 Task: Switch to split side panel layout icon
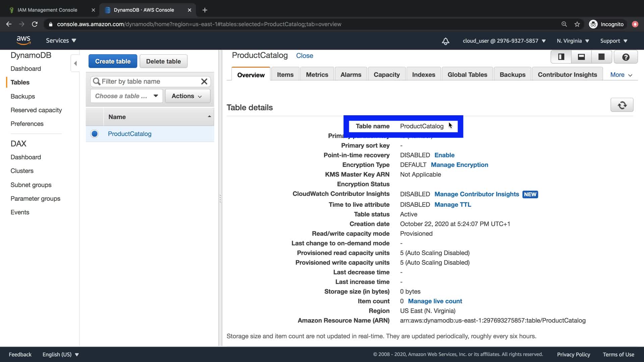pos(561,57)
